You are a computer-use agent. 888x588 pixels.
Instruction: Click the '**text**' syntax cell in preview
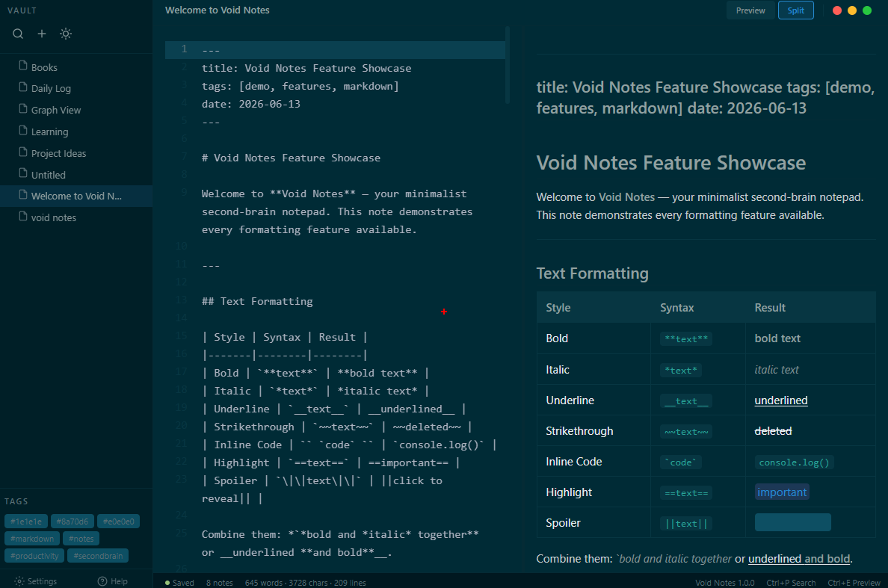pos(686,339)
